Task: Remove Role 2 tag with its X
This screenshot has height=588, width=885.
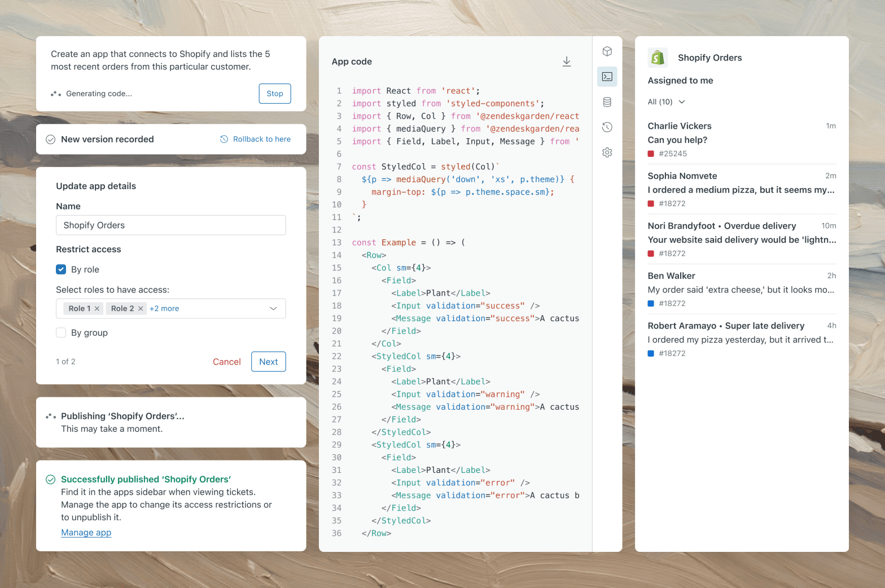Action: [x=141, y=309]
